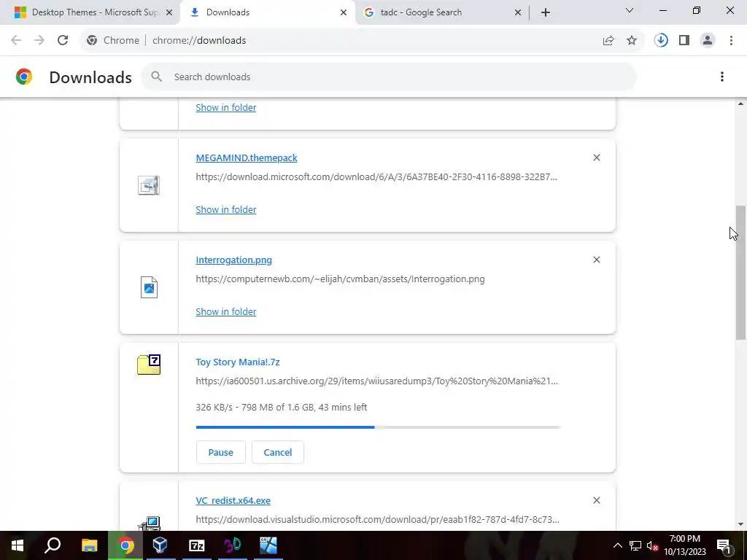Click the muted volume tray icon
Viewport: 747px width, 560px height.
[x=653, y=545]
